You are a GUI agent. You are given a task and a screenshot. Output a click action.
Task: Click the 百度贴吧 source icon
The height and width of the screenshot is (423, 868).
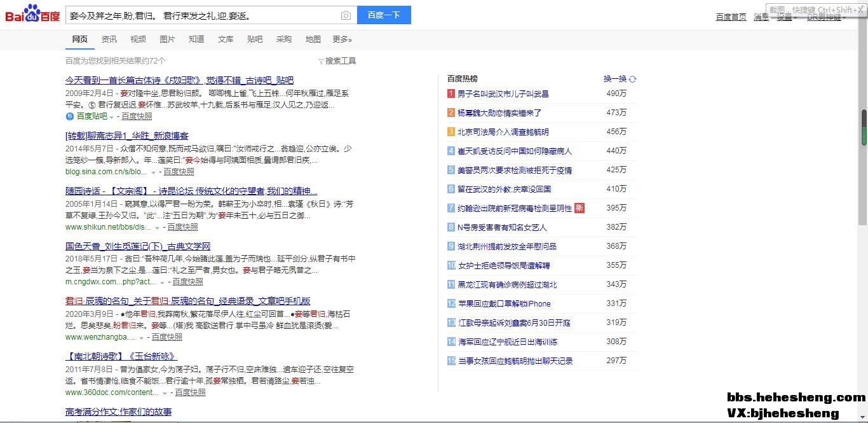tap(70, 116)
